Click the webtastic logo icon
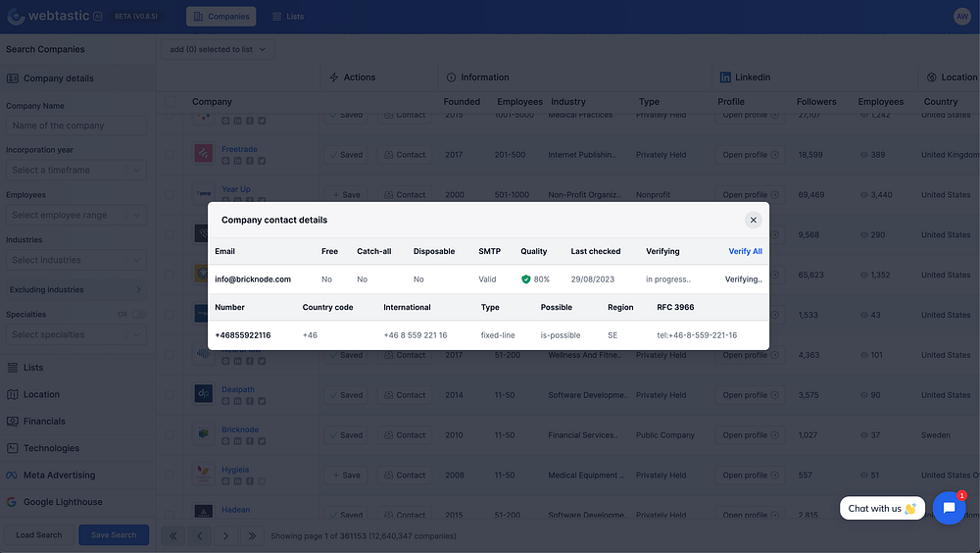Viewport: 980px width, 553px height. (16, 17)
